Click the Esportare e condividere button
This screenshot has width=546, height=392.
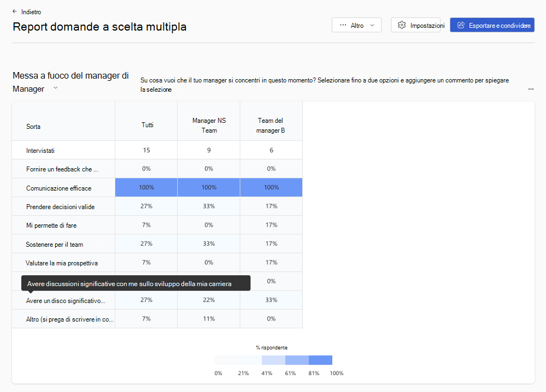(x=492, y=25)
